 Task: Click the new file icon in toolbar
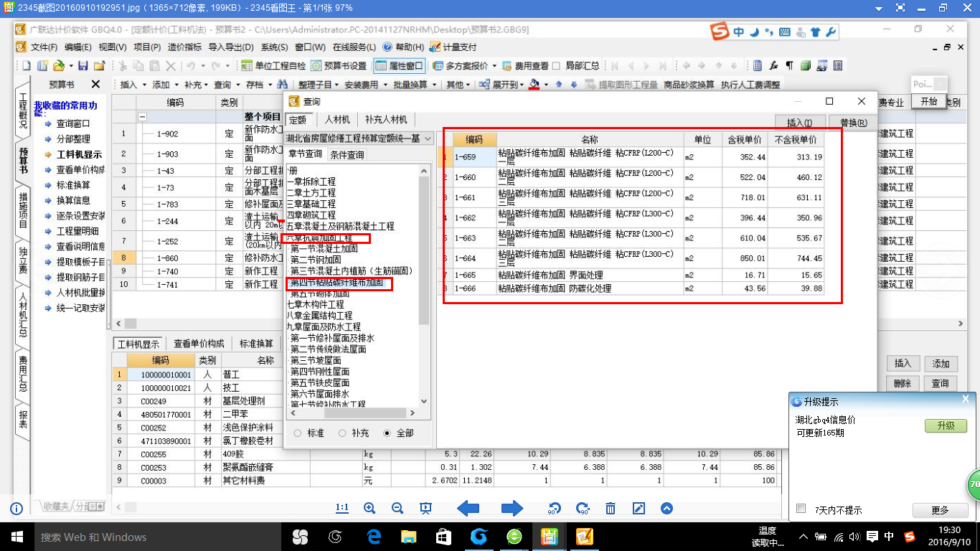click(x=27, y=66)
